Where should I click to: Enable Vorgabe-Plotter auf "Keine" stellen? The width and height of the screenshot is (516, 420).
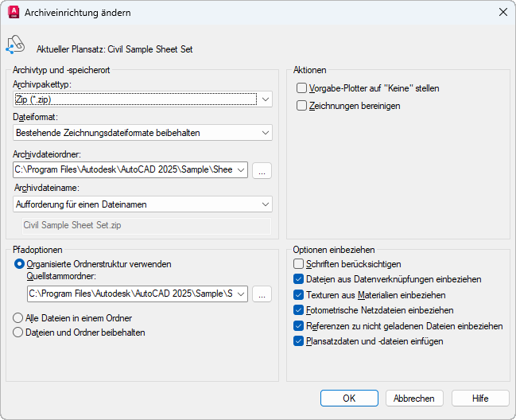tap(302, 88)
